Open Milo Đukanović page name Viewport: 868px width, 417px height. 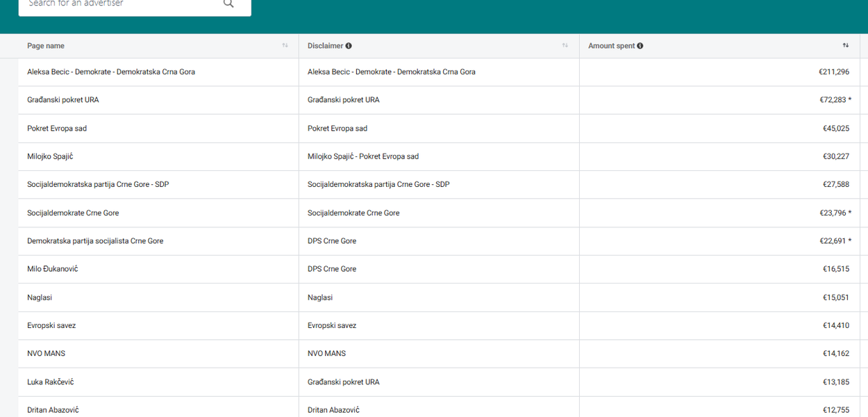[53, 269]
